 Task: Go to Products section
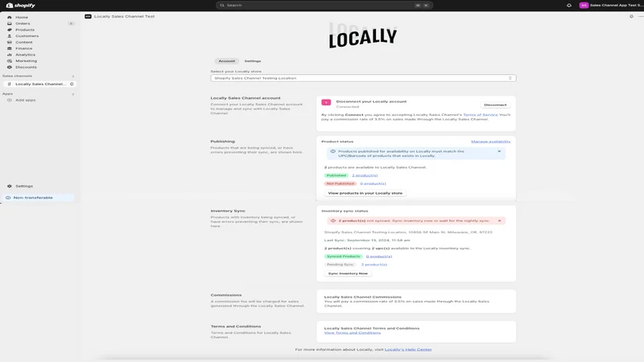(25, 30)
